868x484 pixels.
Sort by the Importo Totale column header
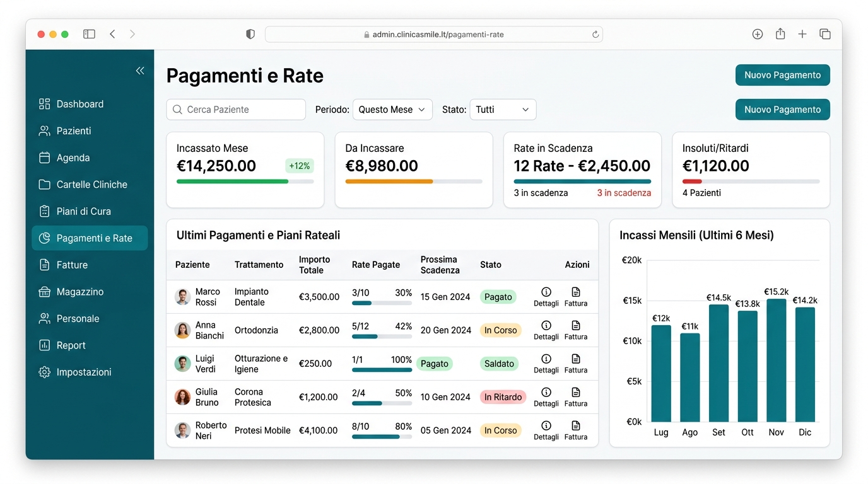(314, 265)
